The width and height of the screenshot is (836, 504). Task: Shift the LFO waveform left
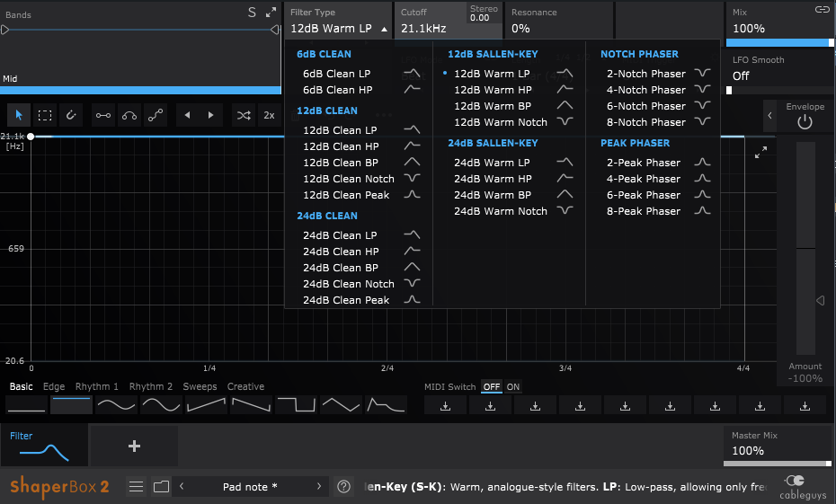[x=187, y=115]
